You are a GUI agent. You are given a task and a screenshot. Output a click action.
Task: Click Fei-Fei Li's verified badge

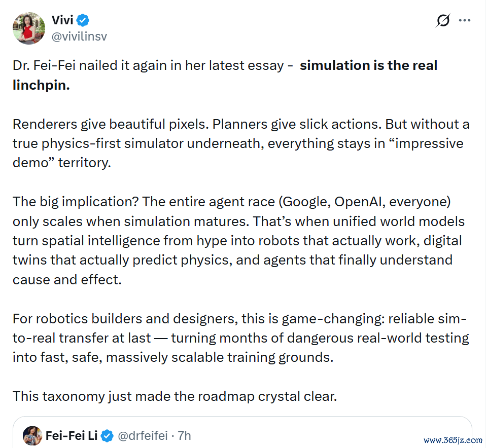pos(107,436)
